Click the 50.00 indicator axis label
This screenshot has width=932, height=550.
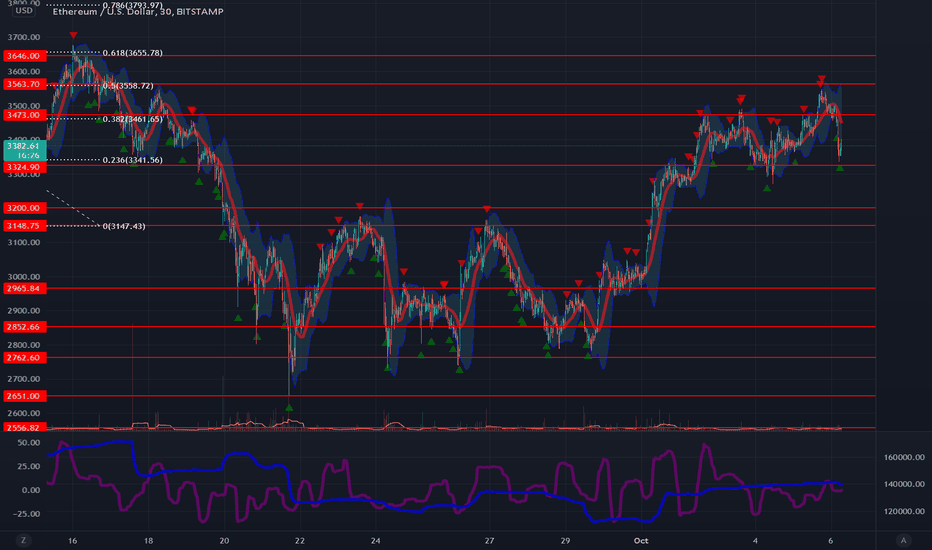(29, 443)
